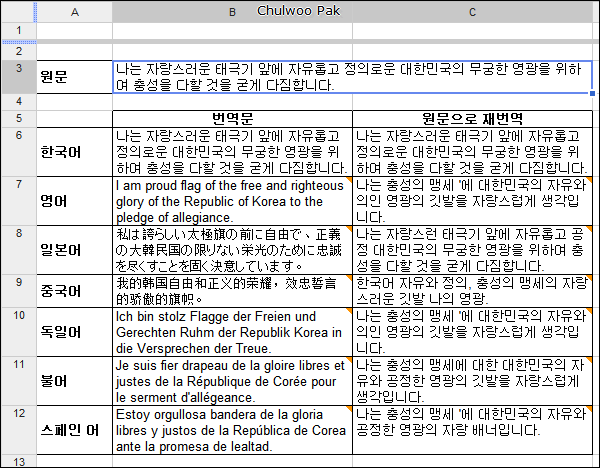This screenshot has height=468, width=600.
Task: Click the retranslation cell for Spanish row 12
Action: [472, 430]
